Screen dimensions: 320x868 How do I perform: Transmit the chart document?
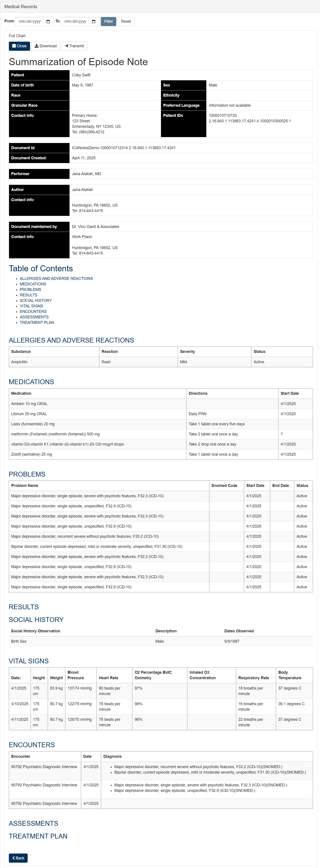(x=74, y=46)
